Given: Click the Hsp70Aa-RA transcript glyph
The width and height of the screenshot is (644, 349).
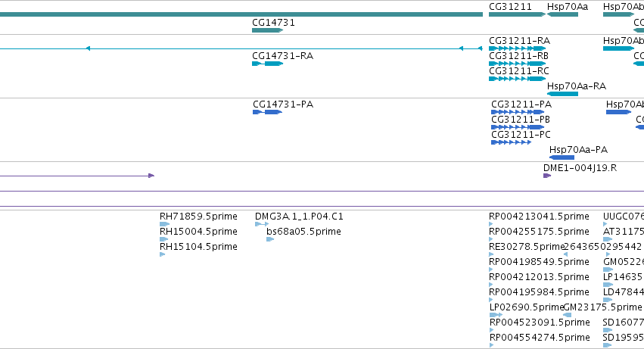Looking at the screenshot, I should [x=562, y=94].
